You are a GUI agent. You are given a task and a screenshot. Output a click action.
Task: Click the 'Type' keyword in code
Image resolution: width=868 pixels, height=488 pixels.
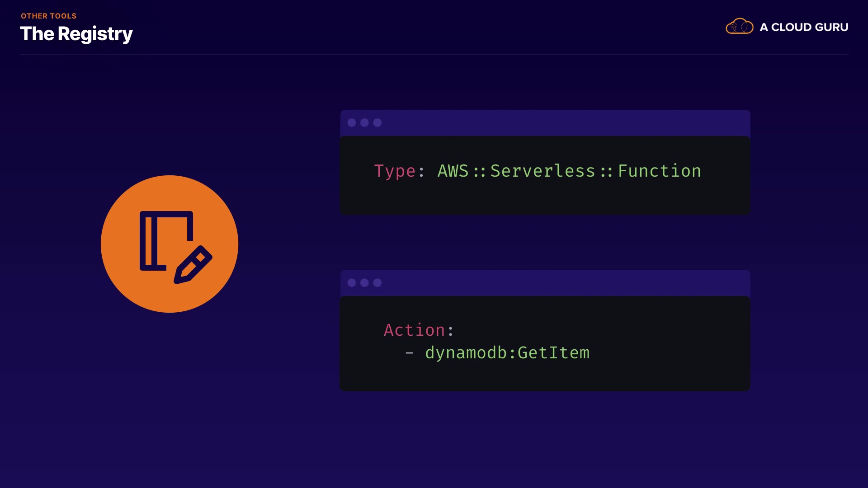pyautogui.click(x=395, y=171)
